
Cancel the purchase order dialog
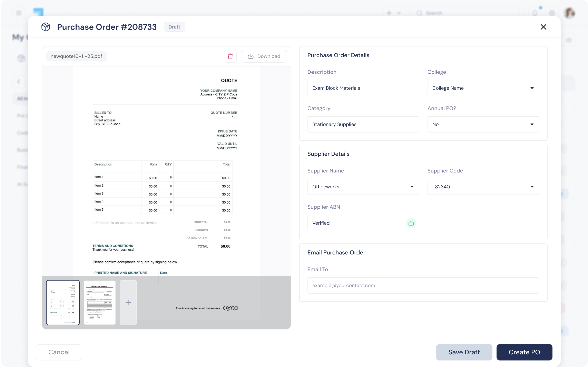coord(59,352)
